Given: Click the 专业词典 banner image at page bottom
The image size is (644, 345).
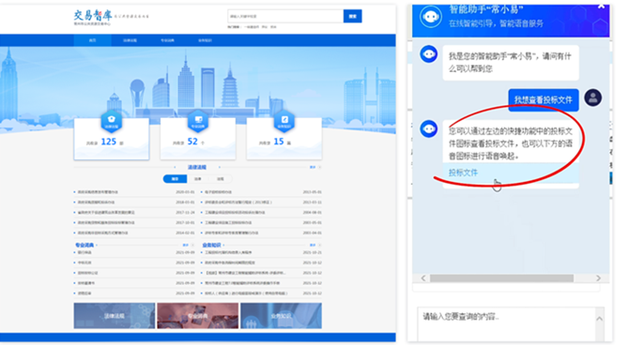Looking at the screenshot, I should click(197, 315).
